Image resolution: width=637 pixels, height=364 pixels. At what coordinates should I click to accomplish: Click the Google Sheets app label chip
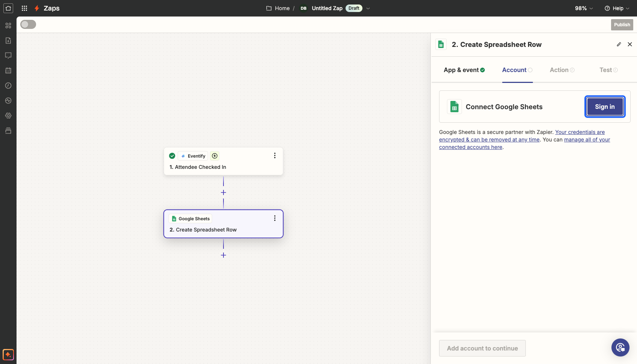(x=191, y=218)
